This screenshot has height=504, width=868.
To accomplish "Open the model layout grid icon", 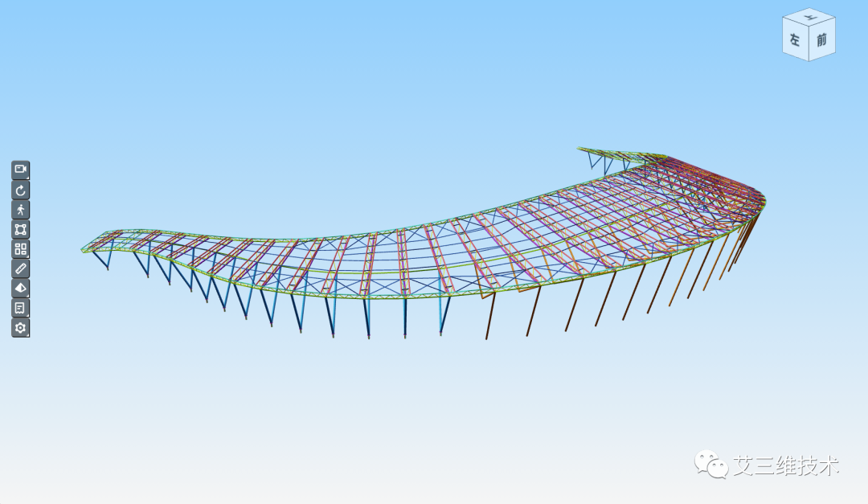I will click(x=20, y=249).
